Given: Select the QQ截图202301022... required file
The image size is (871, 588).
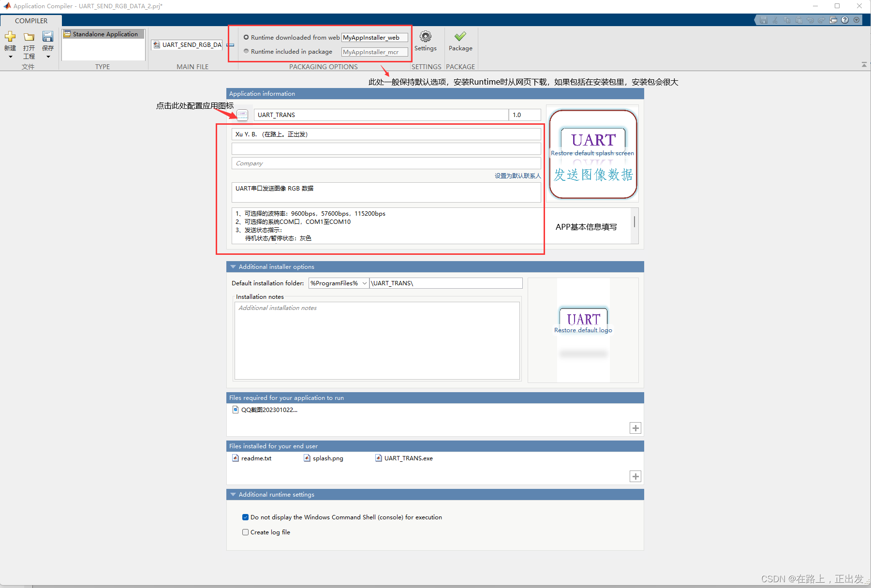Looking at the screenshot, I should click(265, 410).
